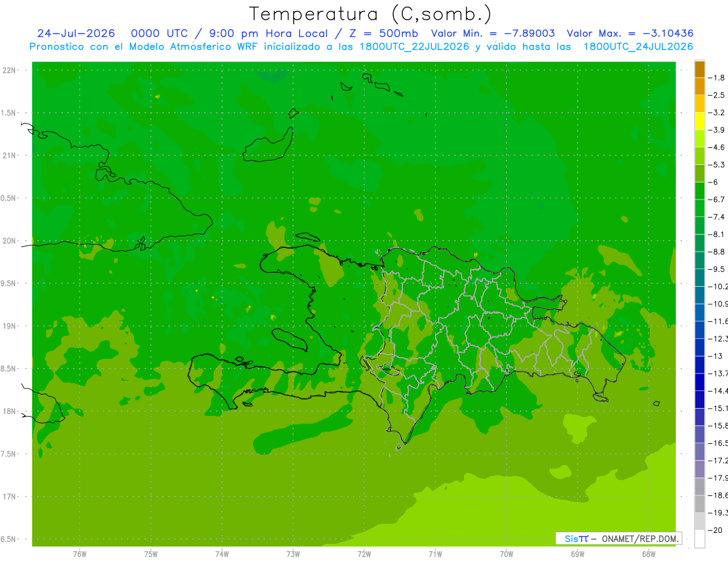Pick the bright yellow colorbar swatch above -3.9
This screenshot has width=728, height=562.
(x=700, y=121)
